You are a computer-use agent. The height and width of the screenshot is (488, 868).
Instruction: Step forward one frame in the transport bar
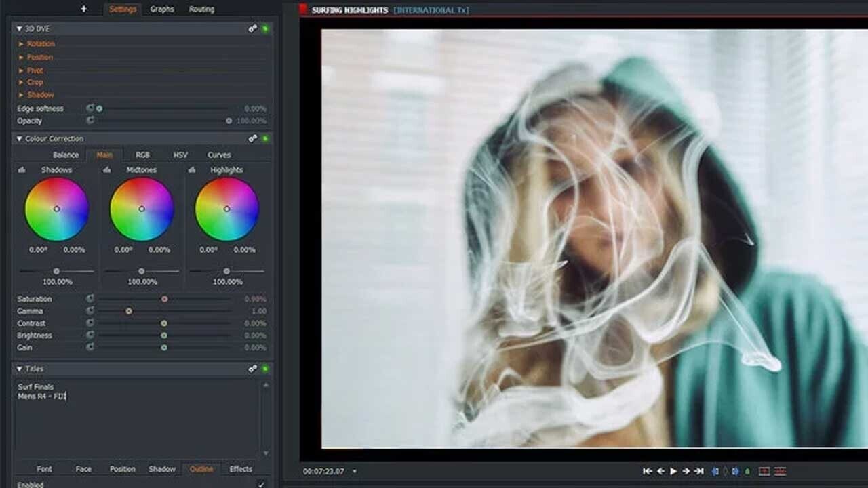[686, 470]
